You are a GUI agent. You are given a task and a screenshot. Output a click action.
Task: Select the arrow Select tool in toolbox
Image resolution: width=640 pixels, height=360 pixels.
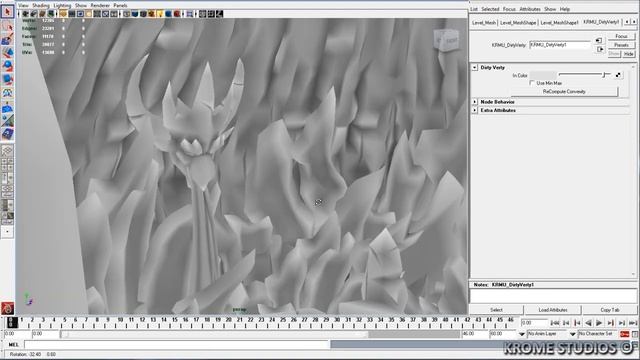[x=7, y=12]
